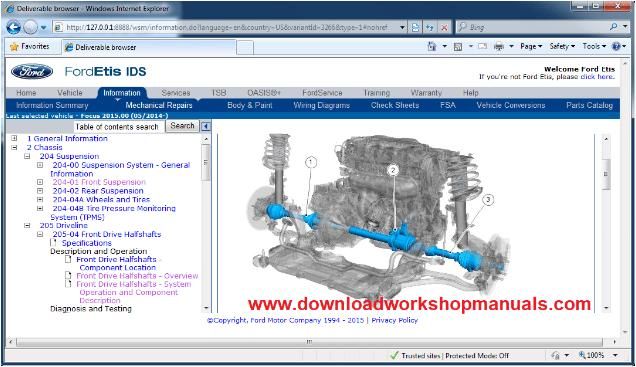Collapse the table of contents panel arrow
Viewport: 636px width, 367px height.
[x=206, y=126]
